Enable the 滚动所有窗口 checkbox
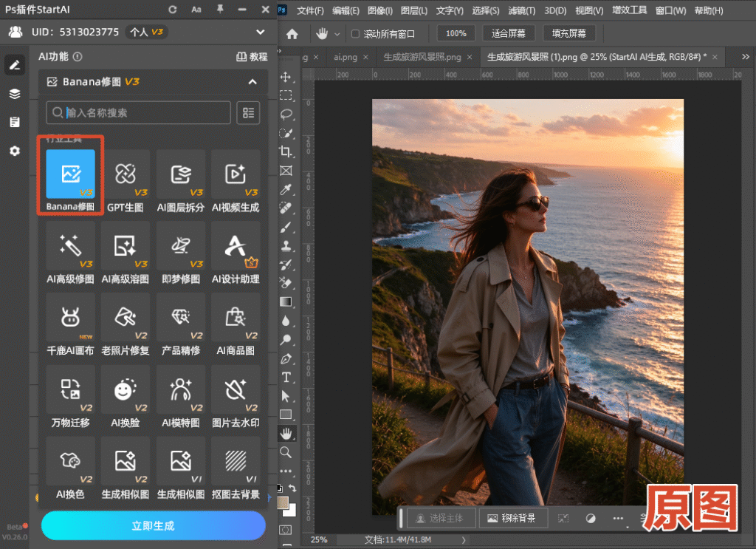 [356, 34]
